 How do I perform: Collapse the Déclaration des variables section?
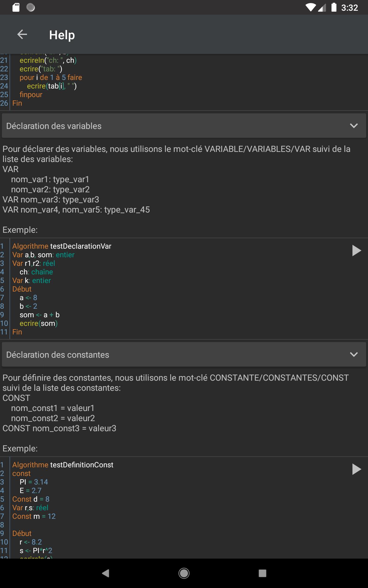[x=354, y=126]
